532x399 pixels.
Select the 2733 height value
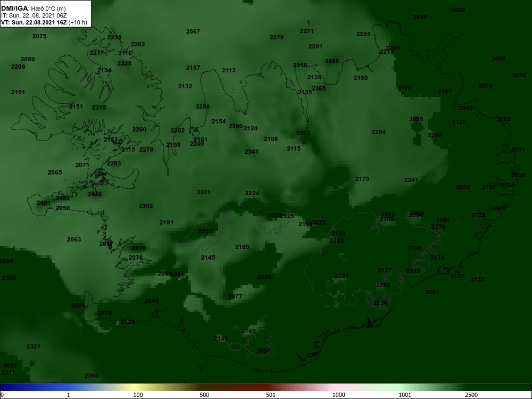tap(478, 215)
